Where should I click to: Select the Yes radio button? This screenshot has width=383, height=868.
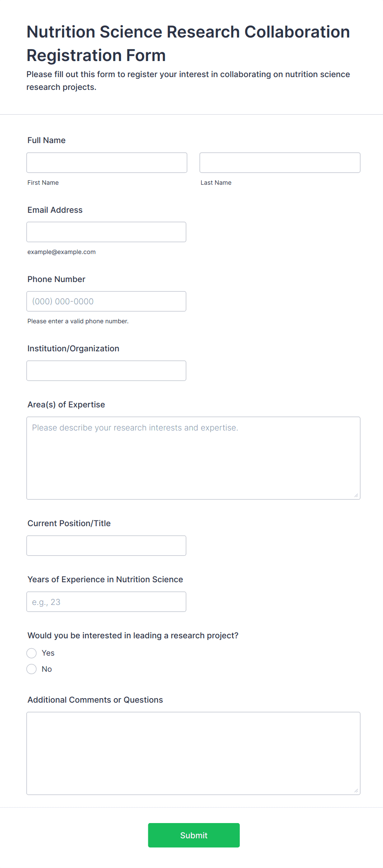pos(32,653)
